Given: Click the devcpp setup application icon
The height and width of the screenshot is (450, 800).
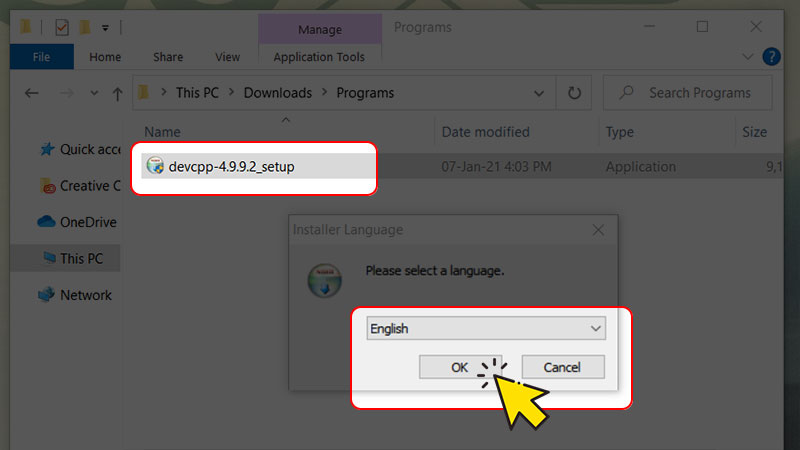Looking at the screenshot, I should (x=154, y=166).
